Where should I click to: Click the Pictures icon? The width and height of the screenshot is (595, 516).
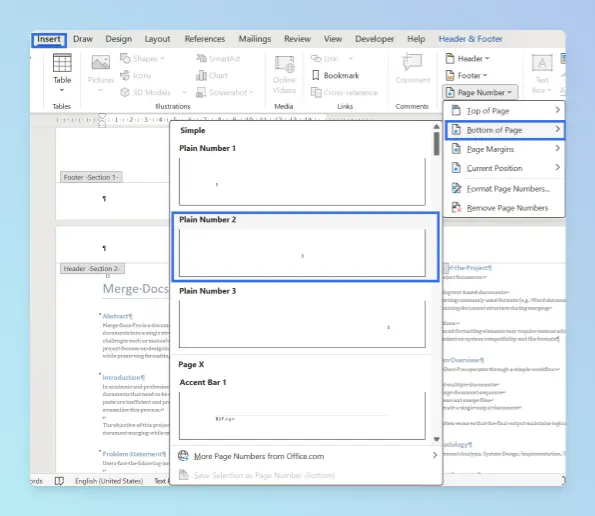[x=101, y=62]
